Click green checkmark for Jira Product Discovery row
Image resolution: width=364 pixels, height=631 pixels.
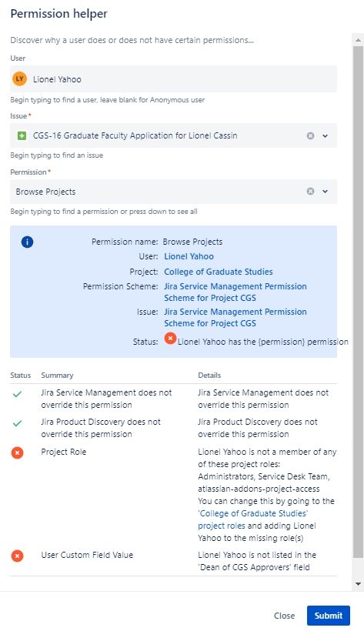17,423
